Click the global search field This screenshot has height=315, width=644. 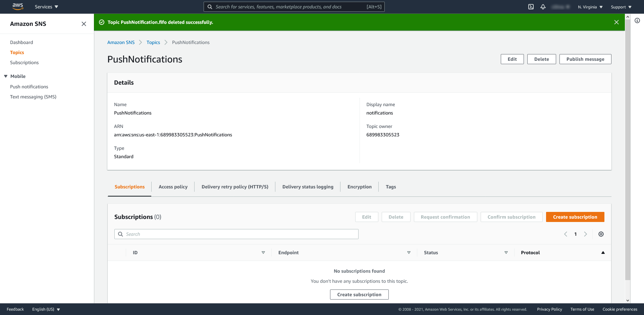294,7
